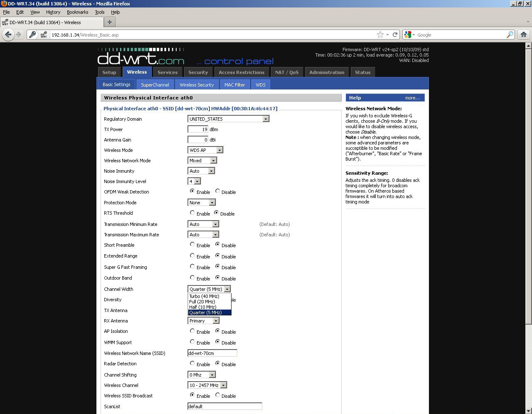Open the Noise Immunity dropdown

201,171
